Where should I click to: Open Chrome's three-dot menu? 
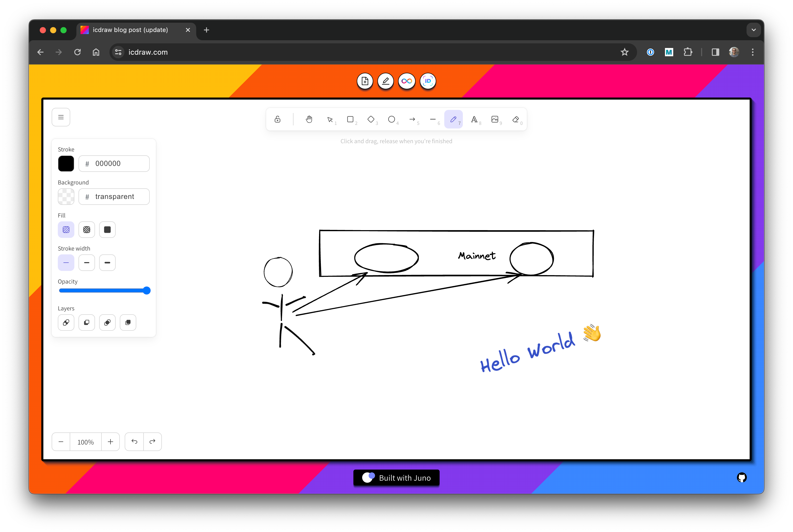pyautogui.click(x=753, y=52)
